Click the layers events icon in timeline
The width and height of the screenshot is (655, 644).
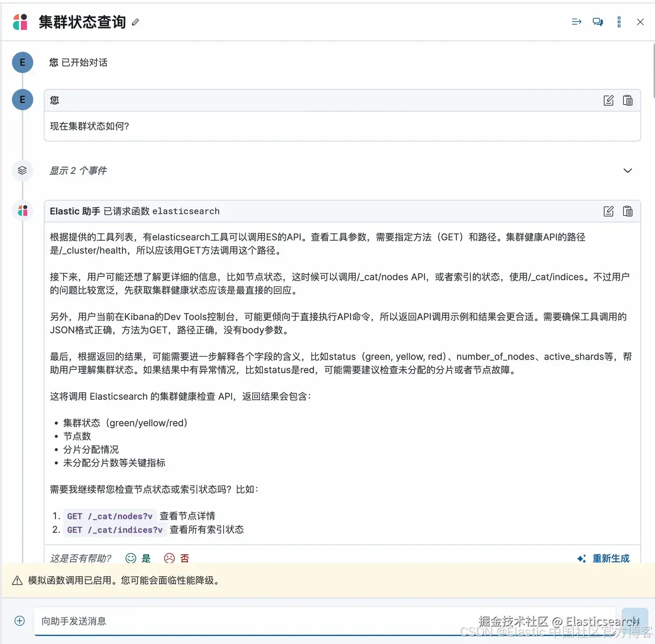tap(22, 170)
